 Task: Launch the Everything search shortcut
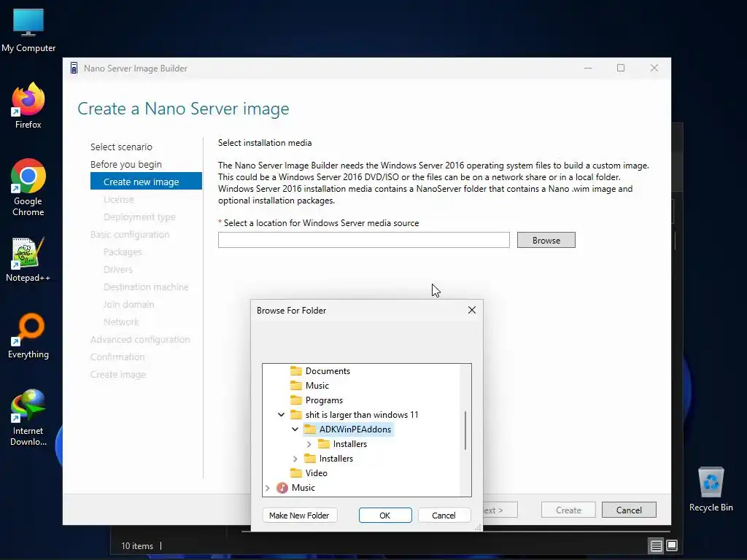click(28, 335)
